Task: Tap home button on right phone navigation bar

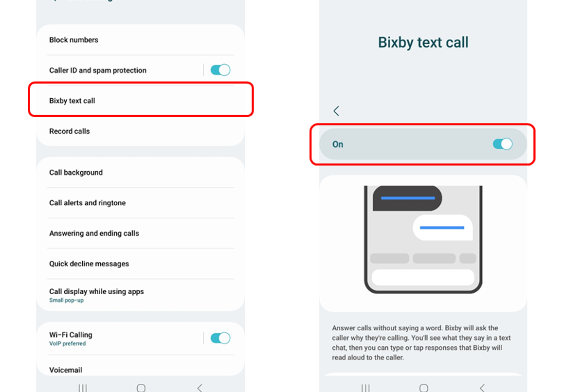Action: [424, 388]
